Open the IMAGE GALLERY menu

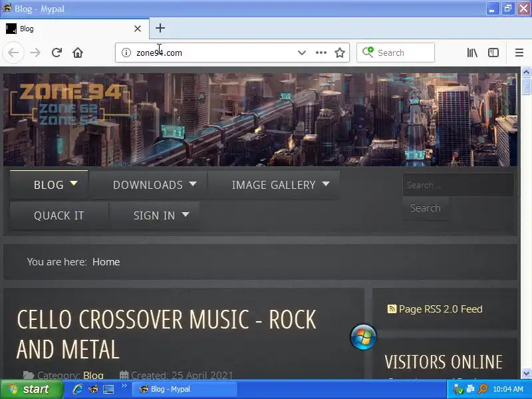point(273,185)
